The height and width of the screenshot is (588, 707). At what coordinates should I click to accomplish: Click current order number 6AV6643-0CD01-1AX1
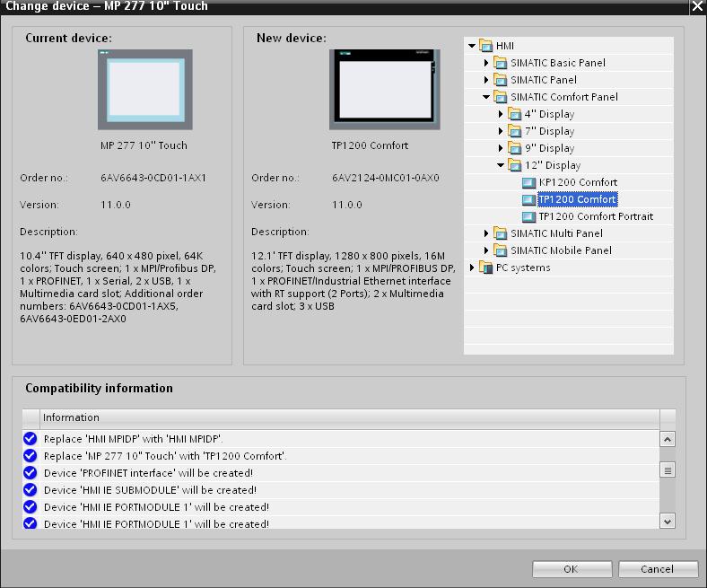point(153,178)
